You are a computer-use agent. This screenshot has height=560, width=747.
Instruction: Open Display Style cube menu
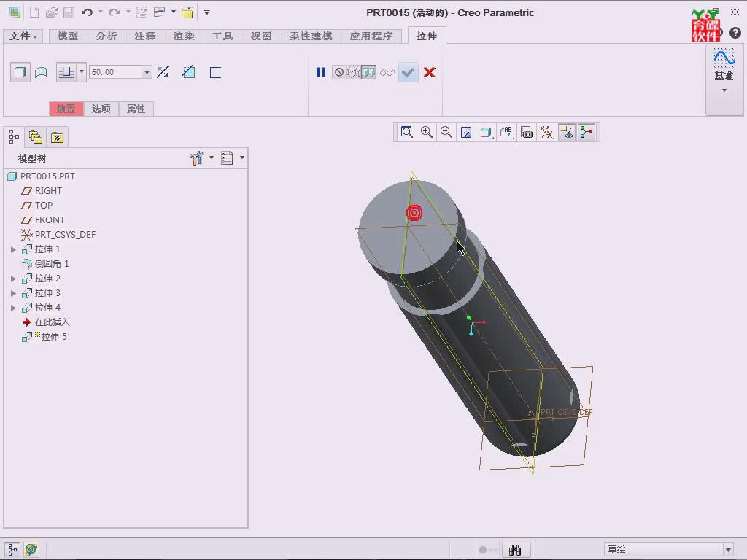tap(486, 132)
